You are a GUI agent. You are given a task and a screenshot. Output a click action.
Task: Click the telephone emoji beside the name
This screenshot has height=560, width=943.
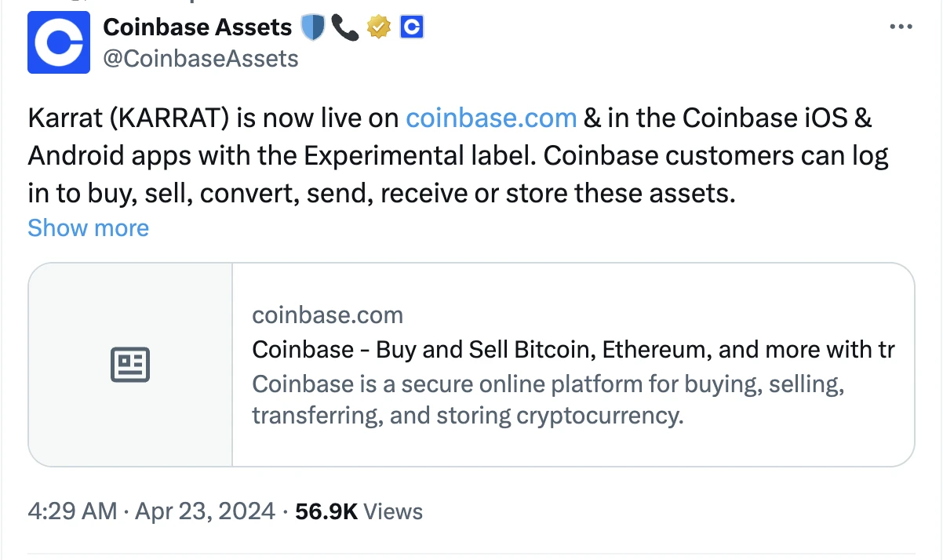pos(344,28)
